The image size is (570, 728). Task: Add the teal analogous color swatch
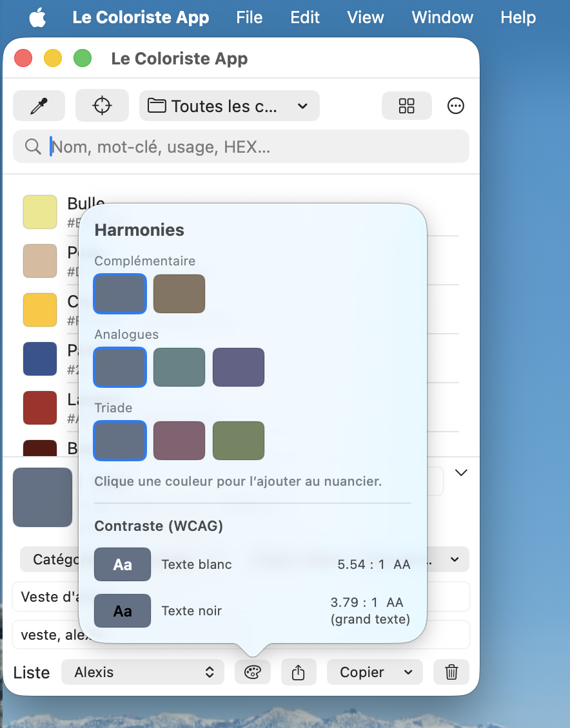click(179, 367)
